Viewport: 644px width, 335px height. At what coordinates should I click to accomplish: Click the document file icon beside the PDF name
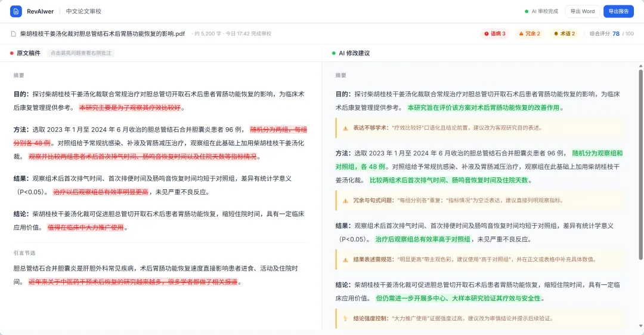click(x=14, y=34)
